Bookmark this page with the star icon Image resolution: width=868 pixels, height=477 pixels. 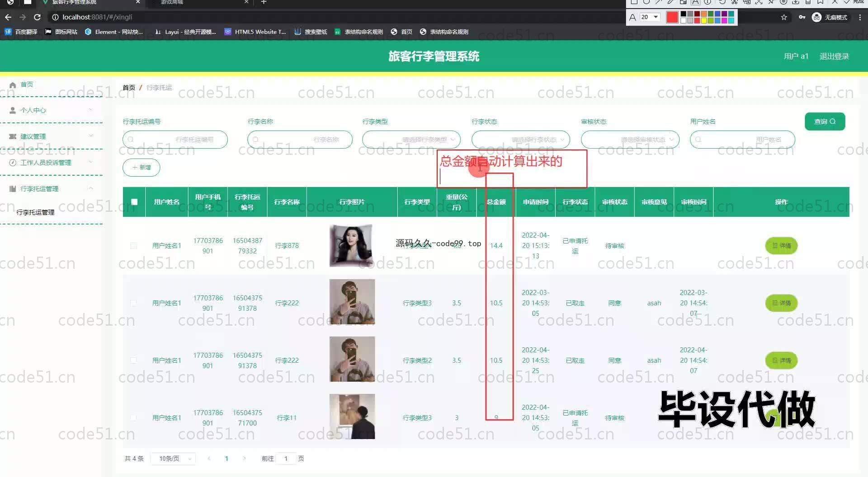coord(784,17)
